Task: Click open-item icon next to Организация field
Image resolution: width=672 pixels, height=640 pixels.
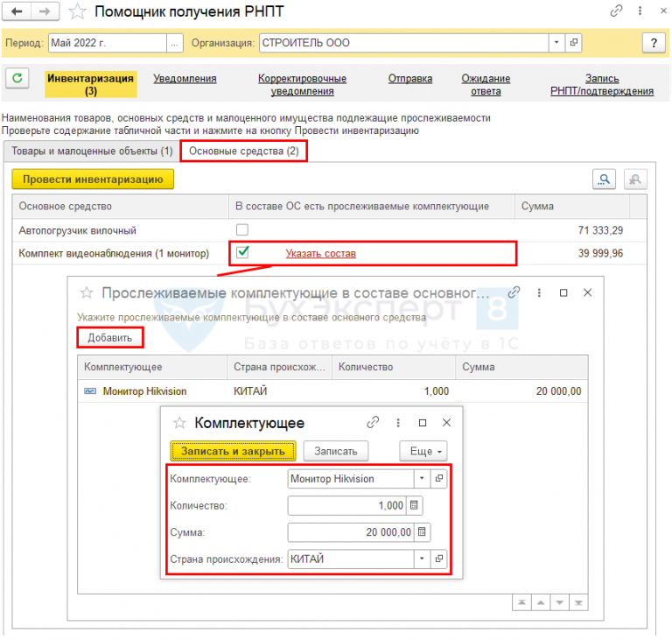Action: tap(574, 42)
